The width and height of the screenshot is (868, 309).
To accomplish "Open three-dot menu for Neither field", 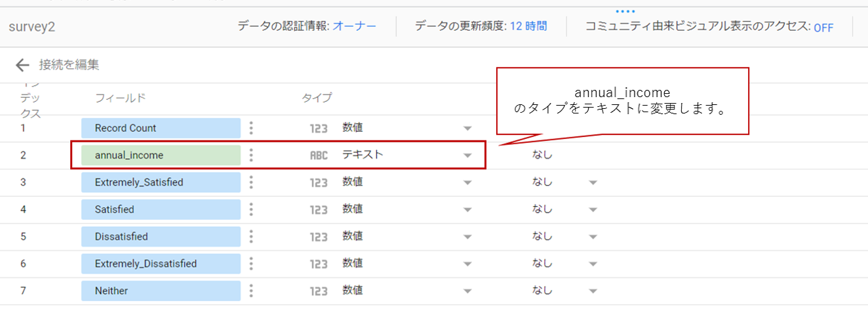I will [x=251, y=291].
